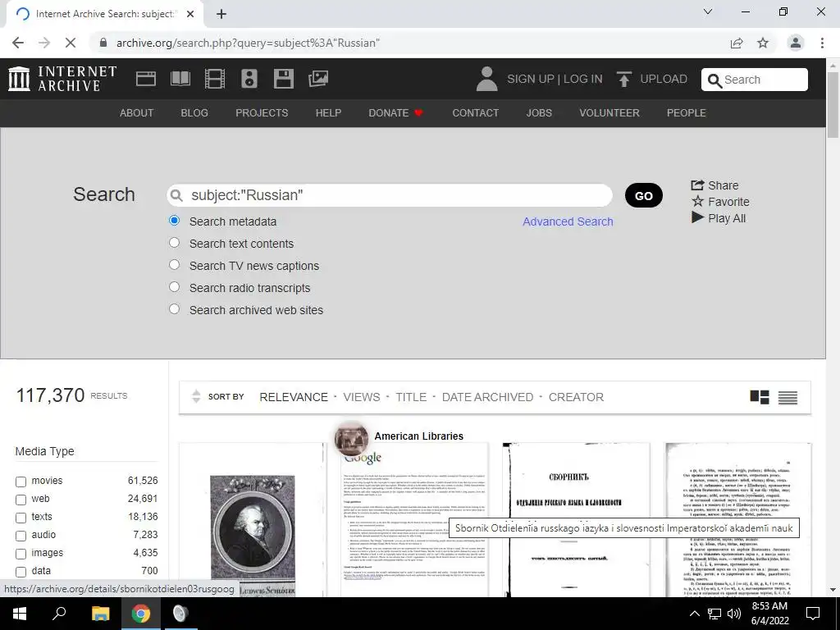Click LOG IN link
The image size is (840, 630).
point(583,79)
